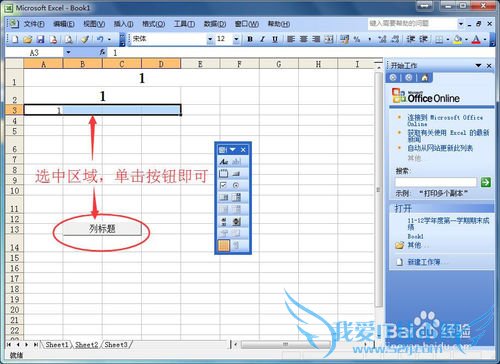The image size is (500, 364).
Task: Open the Book1 recent file link
Action: click(415, 236)
